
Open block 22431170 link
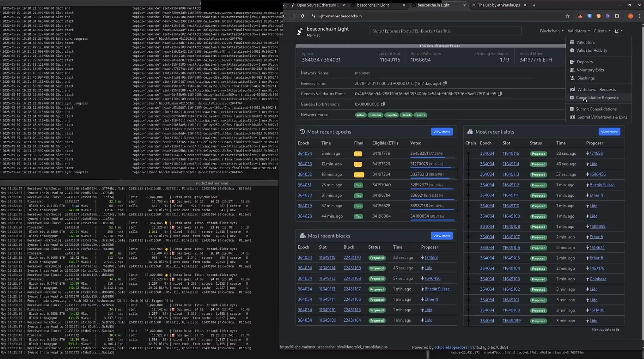coord(352,257)
